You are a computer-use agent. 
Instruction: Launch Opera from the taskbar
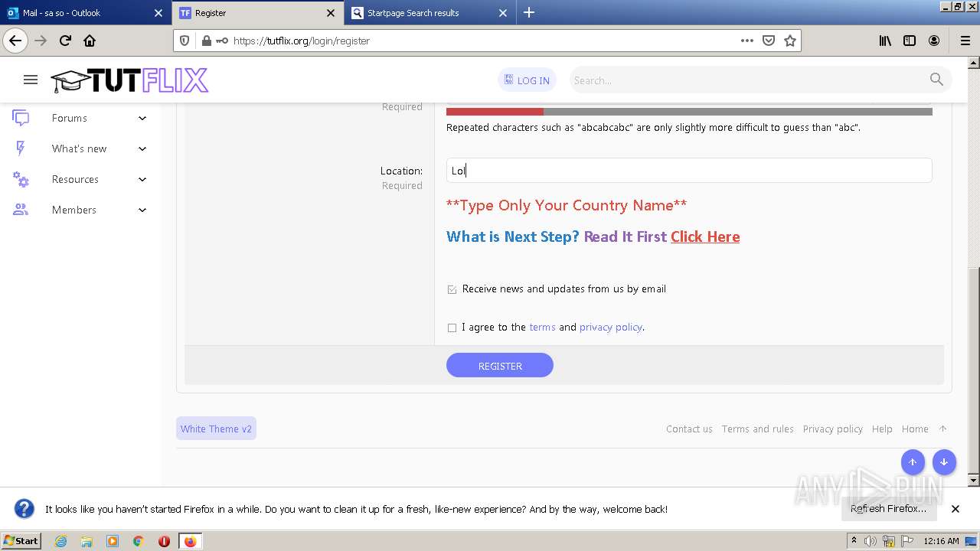coord(164,541)
